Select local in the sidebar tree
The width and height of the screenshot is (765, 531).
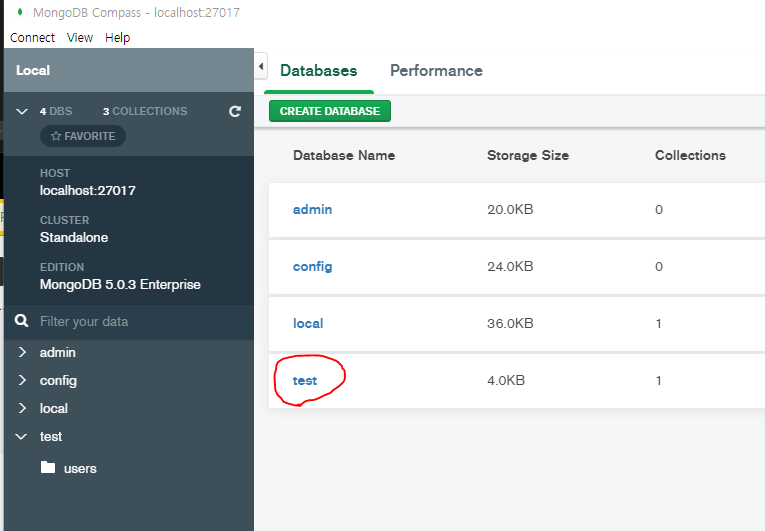point(54,408)
